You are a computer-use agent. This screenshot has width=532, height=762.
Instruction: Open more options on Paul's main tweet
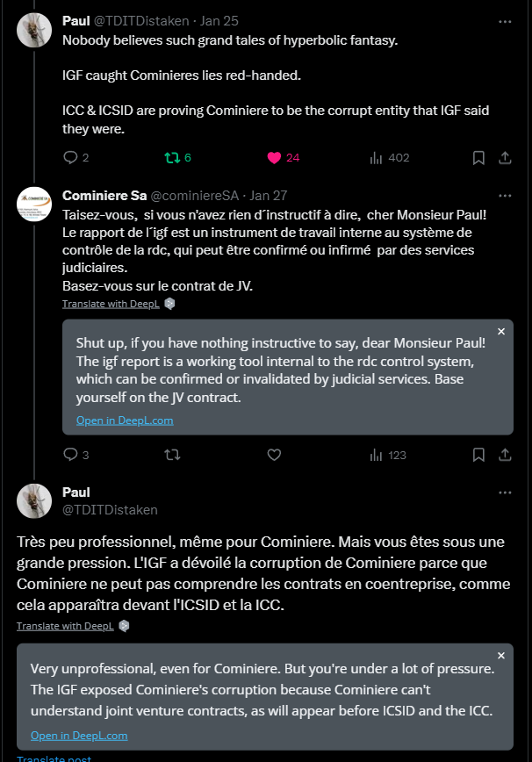click(505, 492)
